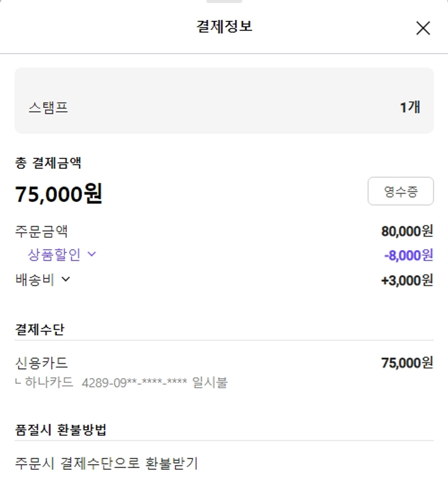
Task: Click the 배송비 shipping fee label
Action: (x=35, y=279)
